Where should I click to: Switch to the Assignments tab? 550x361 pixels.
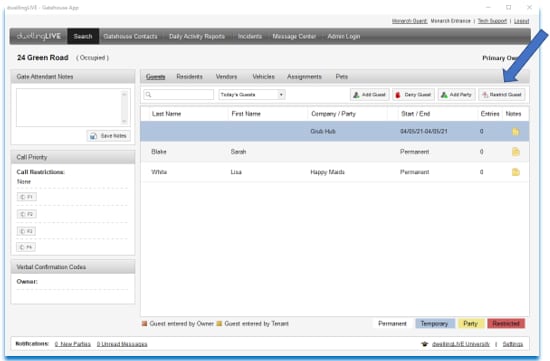304,77
